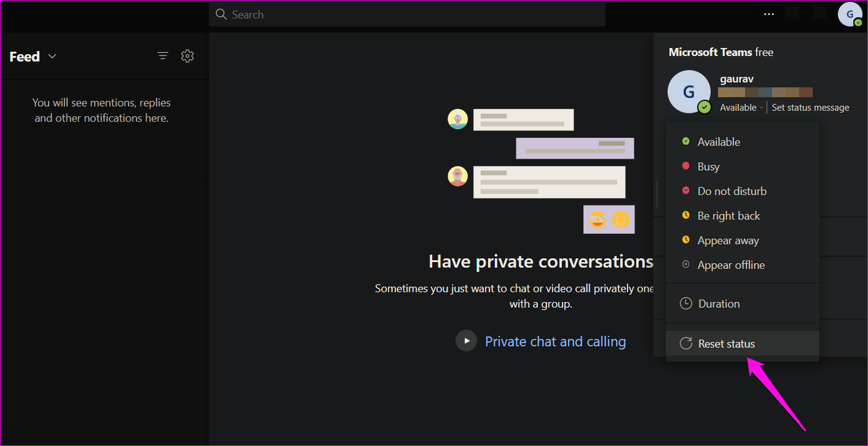This screenshot has width=868, height=446.
Task: Click the large G profile picture
Action: tap(689, 92)
